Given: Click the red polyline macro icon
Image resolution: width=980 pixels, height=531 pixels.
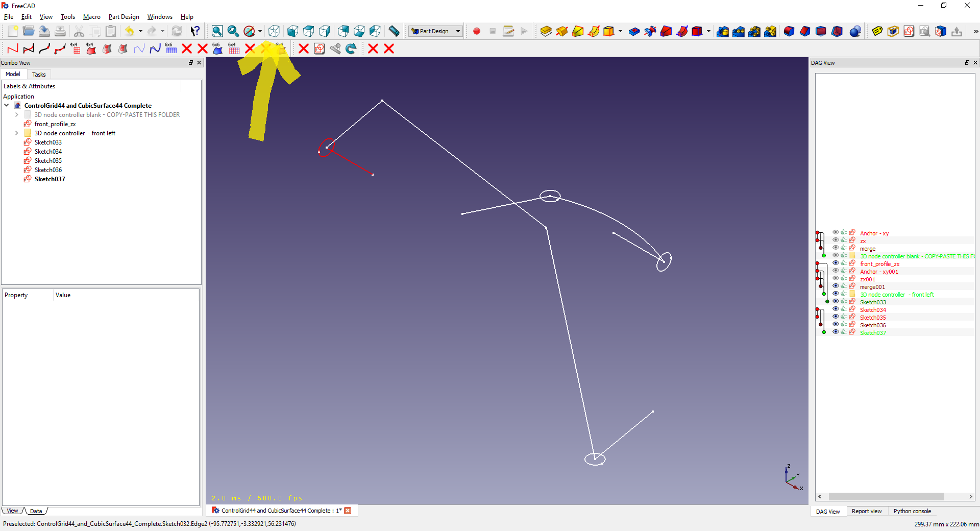Looking at the screenshot, I should point(13,49).
